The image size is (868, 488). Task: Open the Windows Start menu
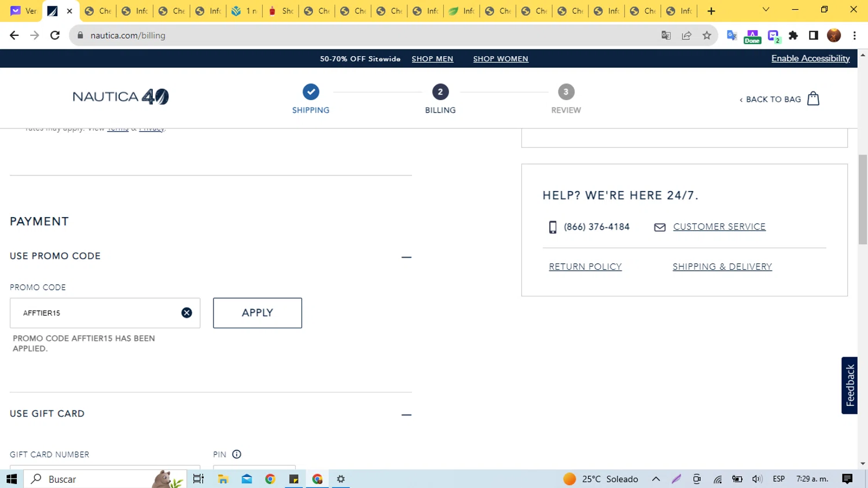click(12, 479)
